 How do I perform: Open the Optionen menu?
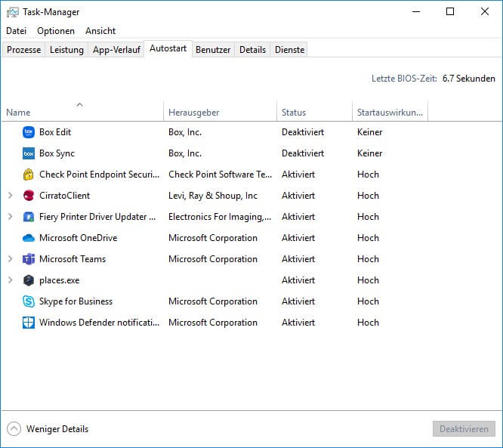[x=56, y=31]
